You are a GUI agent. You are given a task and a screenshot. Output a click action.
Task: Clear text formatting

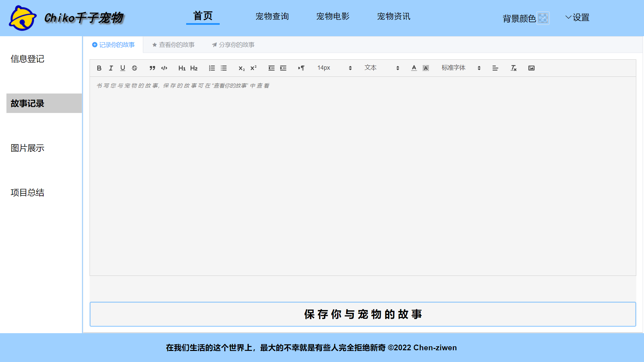[x=513, y=68]
